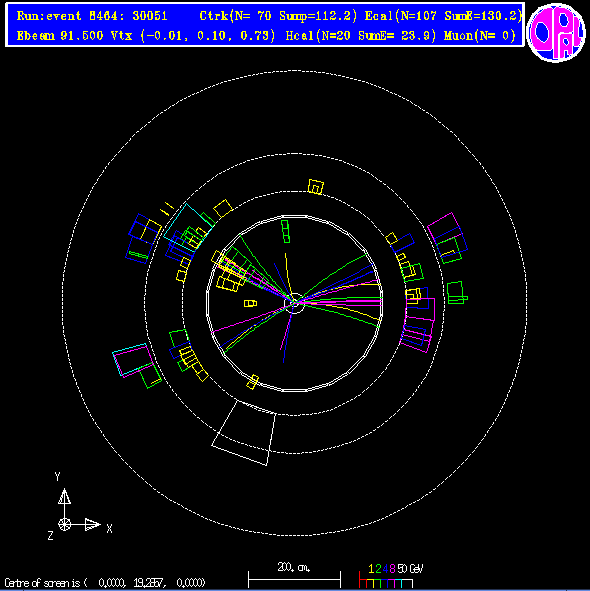Select the isolated yellow square at top
Viewport: 590px width, 591px height.
[316, 187]
